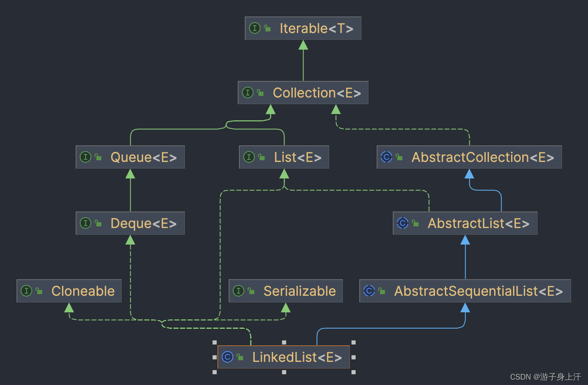Select the Iterable<T> node

(x=303, y=28)
